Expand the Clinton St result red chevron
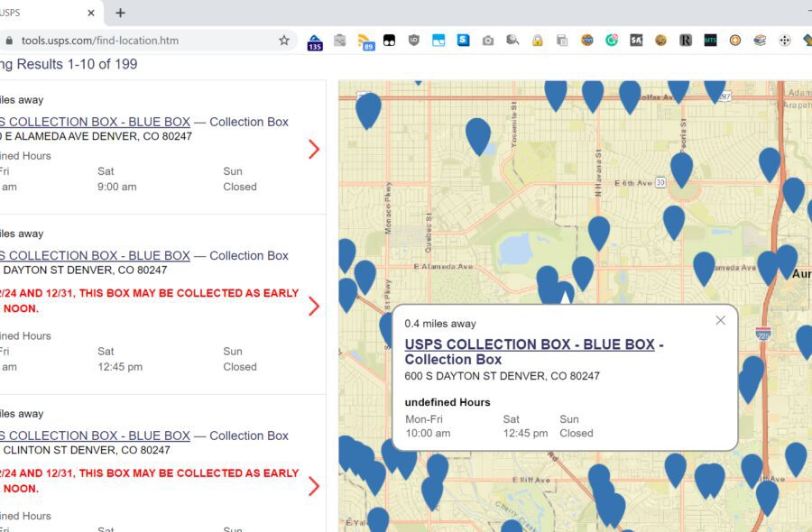 coord(314,487)
